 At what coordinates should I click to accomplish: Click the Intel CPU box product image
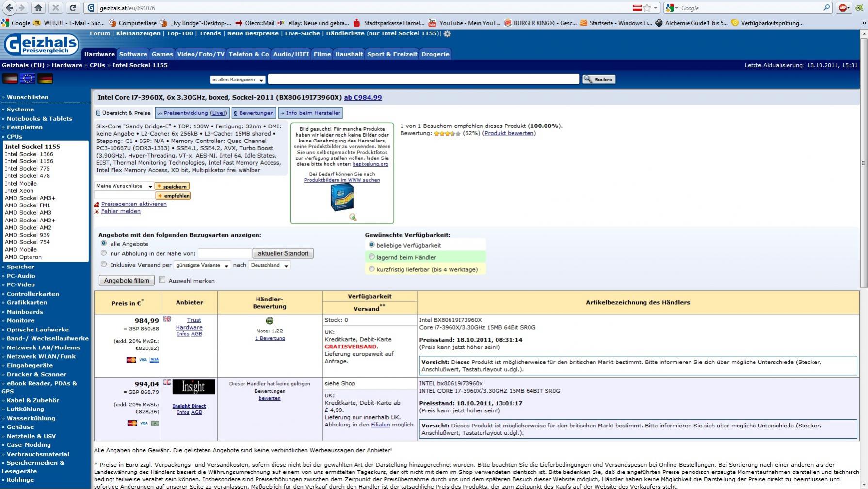[x=342, y=197]
